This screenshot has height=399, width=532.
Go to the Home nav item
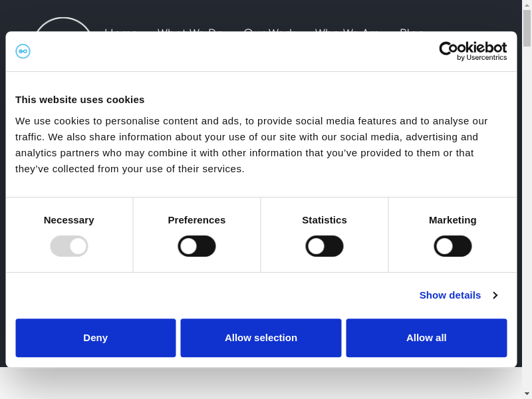120,29
